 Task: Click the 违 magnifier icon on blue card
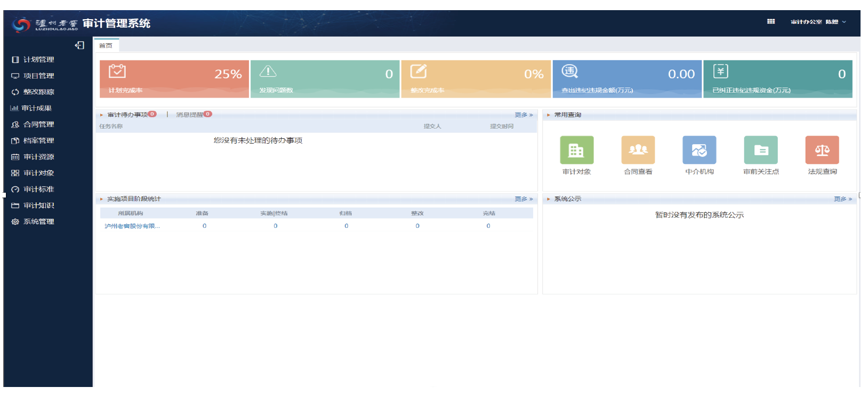point(570,71)
